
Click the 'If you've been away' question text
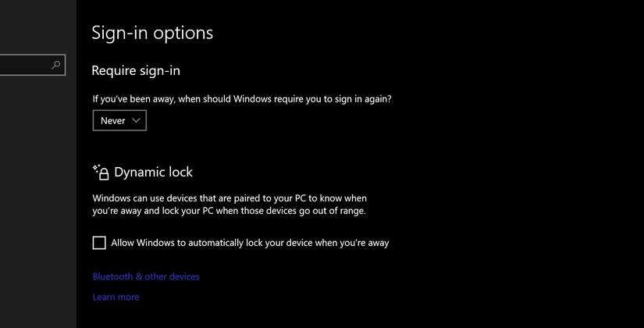pos(242,99)
